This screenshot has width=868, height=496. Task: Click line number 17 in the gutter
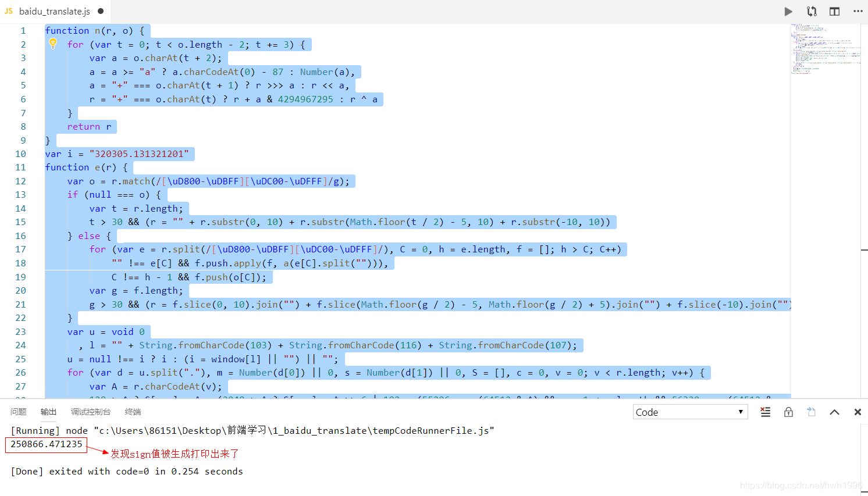pos(21,249)
